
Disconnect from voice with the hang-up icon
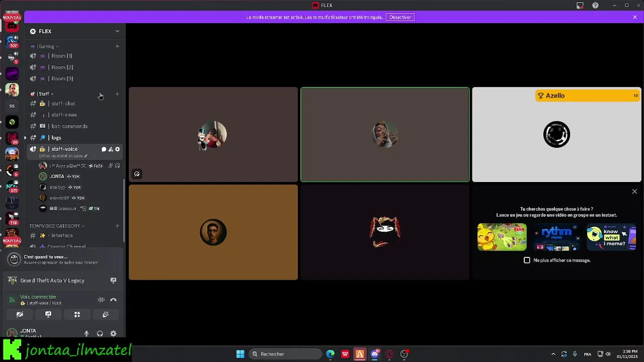pos(113,300)
